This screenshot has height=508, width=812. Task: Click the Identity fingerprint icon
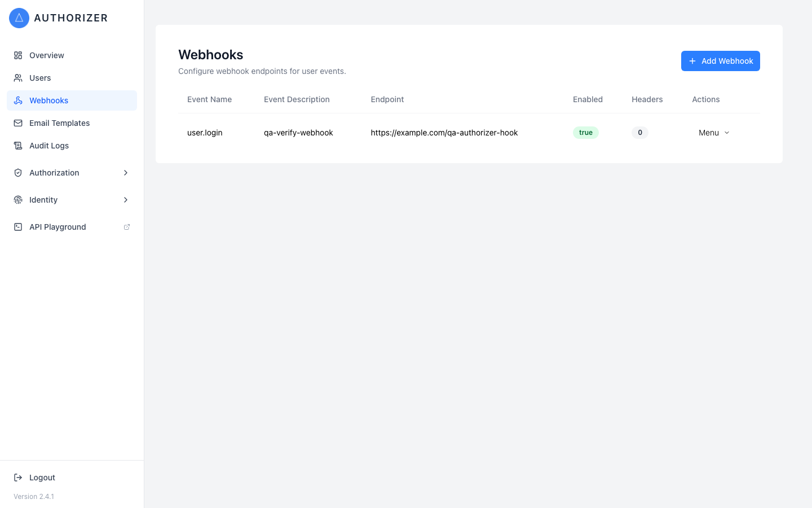click(x=18, y=200)
